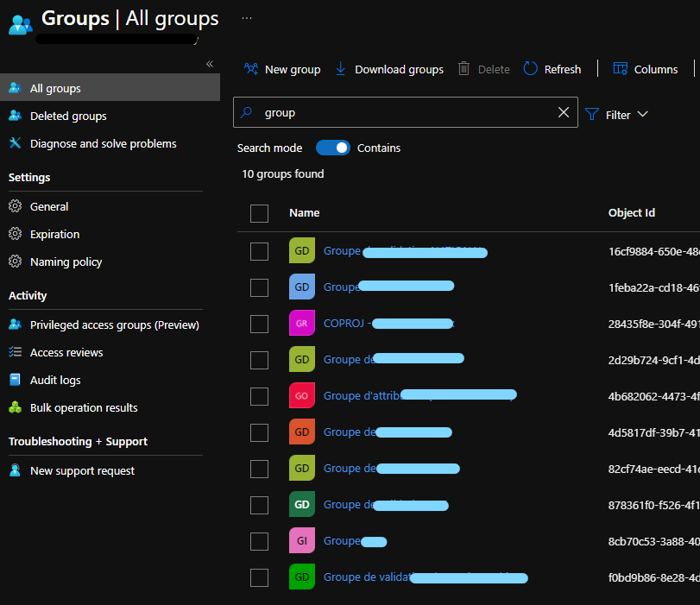Click the General gear icon
Viewport: 700px width, 605px height.
click(x=16, y=206)
